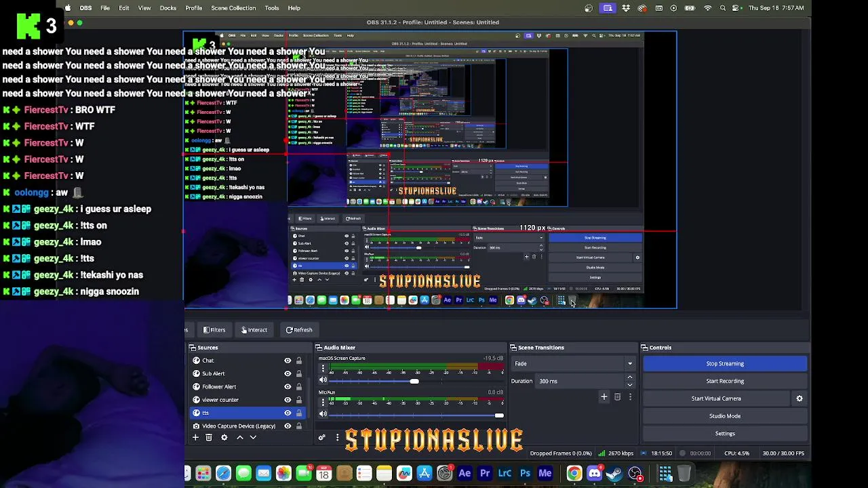Select the viewer counter source row

pyautogui.click(x=248, y=400)
